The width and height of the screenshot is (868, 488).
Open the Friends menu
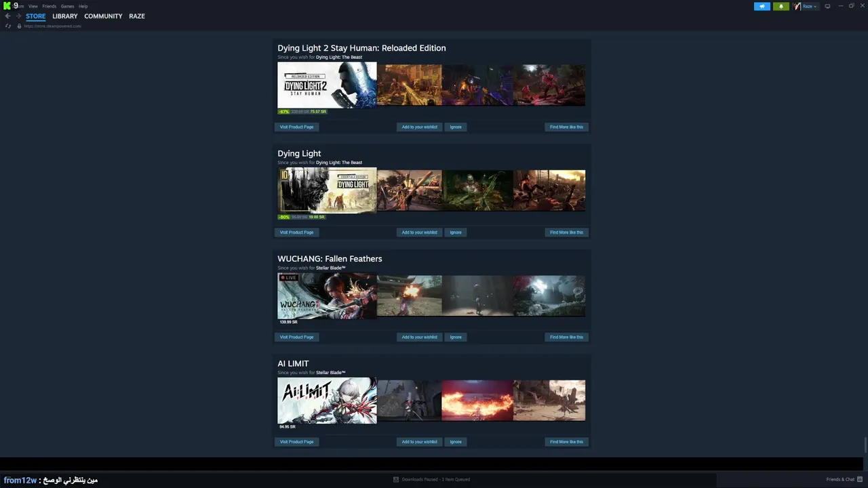tap(49, 6)
